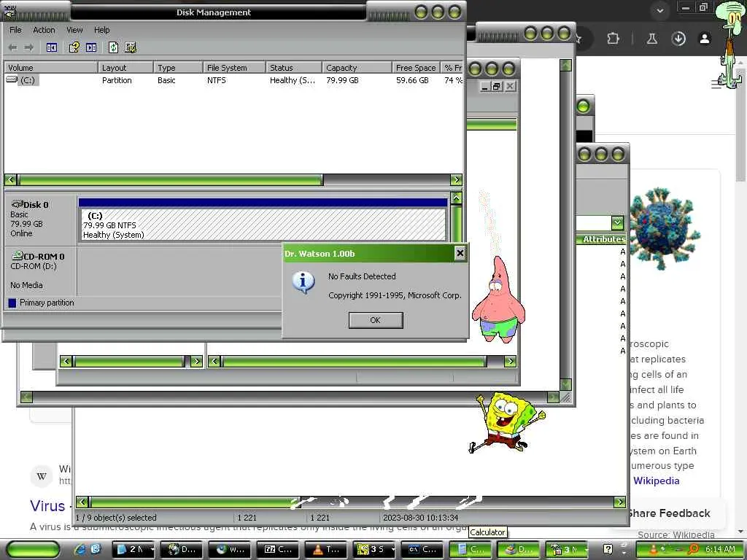Select the (C:) 79.99 GB NTFS partition block
747x560 pixels.
[263, 225]
